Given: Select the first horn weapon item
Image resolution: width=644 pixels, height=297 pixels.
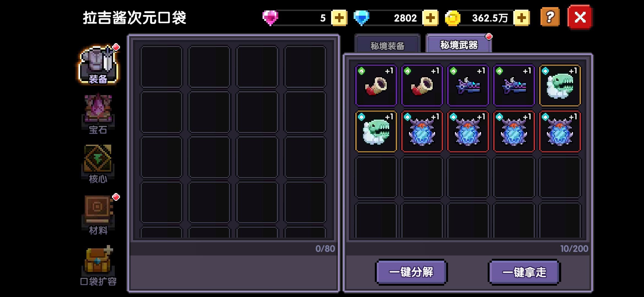Looking at the screenshot, I should click(x=376, y=86).
